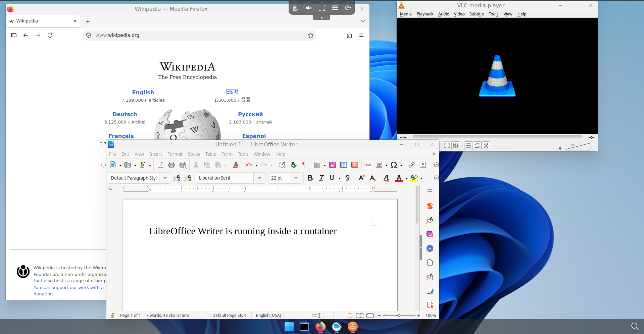Open Print Preview in Writer toolbar
The image size is (644, 334).
click(x=183, y=165)
